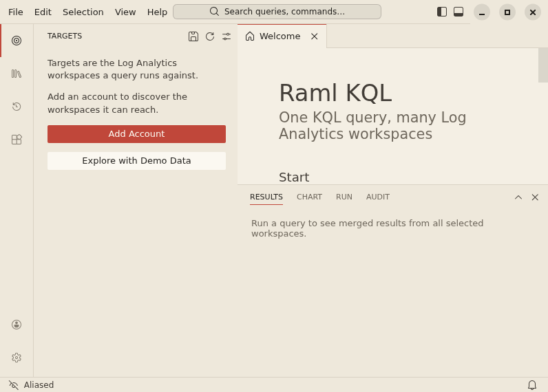Switch to the RUN tab
The height and width of the screenshot is (392, 548).
344,197
